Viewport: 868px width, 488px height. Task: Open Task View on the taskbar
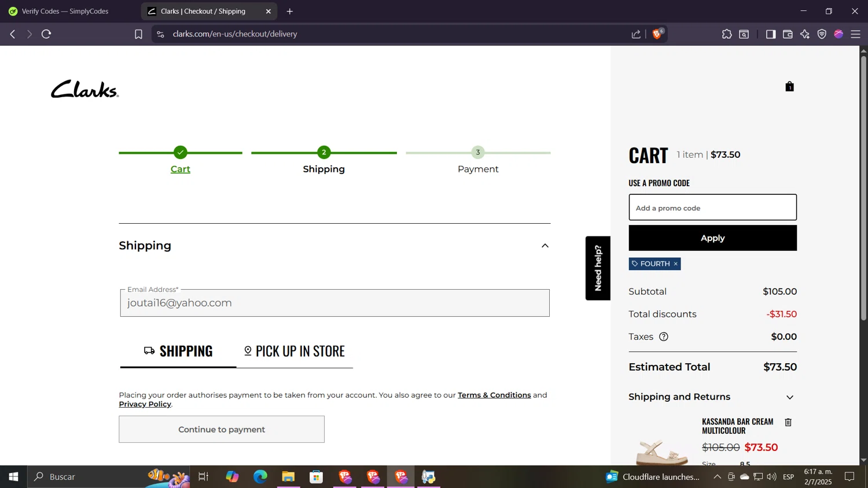(x=203, y=477)
